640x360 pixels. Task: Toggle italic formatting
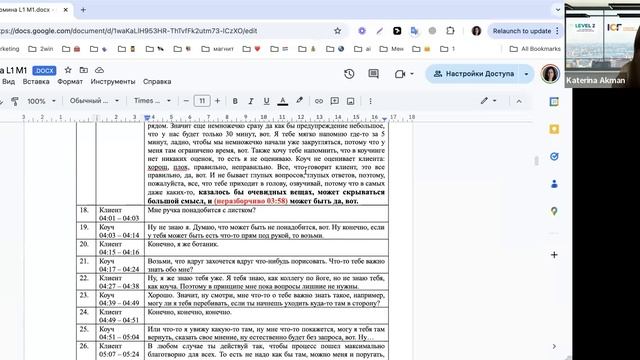251,101
